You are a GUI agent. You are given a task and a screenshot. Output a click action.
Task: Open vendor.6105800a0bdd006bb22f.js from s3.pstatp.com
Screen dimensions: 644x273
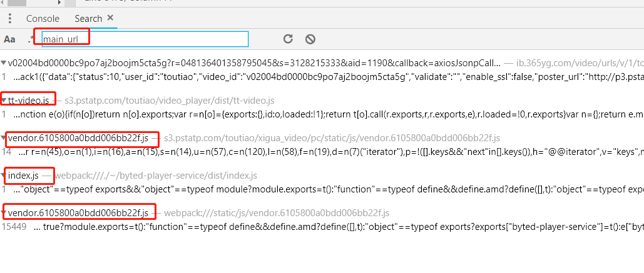click(x=78, y=138)
